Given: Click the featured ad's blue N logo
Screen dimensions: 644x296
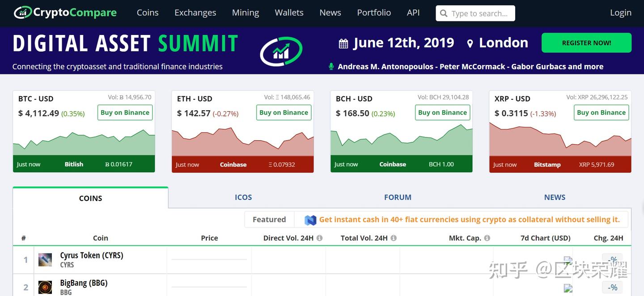Looking at the screenshot, I should click(310, 220).
